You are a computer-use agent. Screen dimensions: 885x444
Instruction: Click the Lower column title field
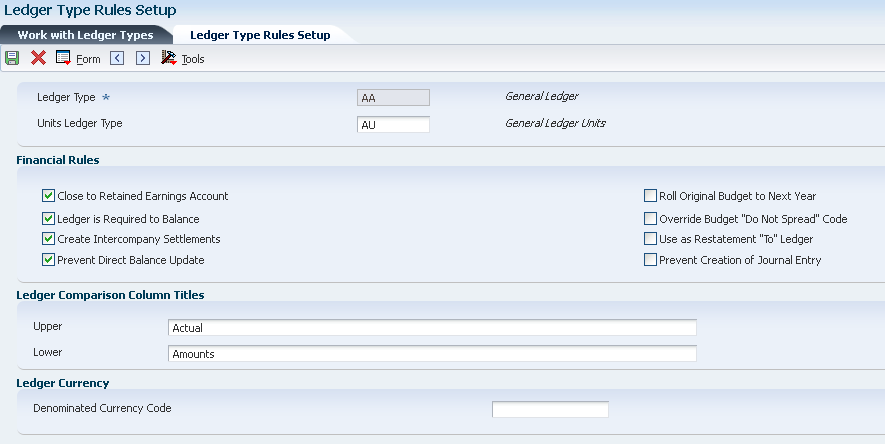point(432,354)
